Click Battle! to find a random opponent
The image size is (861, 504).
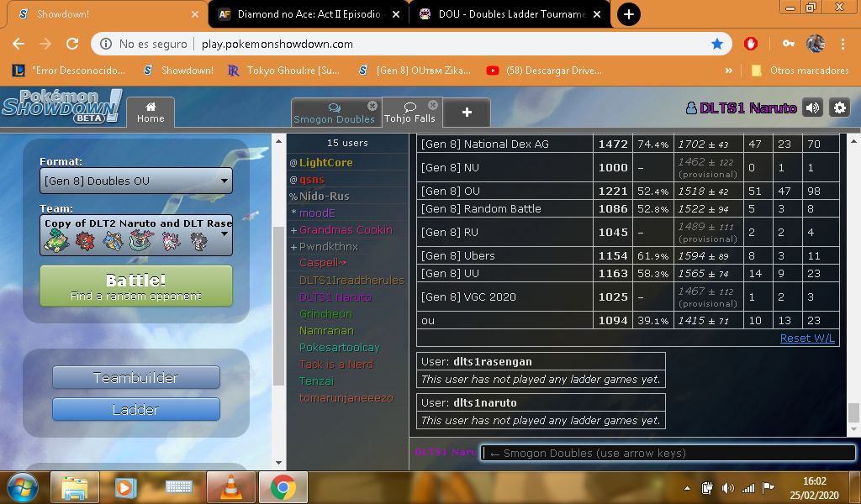click(136, 286)
